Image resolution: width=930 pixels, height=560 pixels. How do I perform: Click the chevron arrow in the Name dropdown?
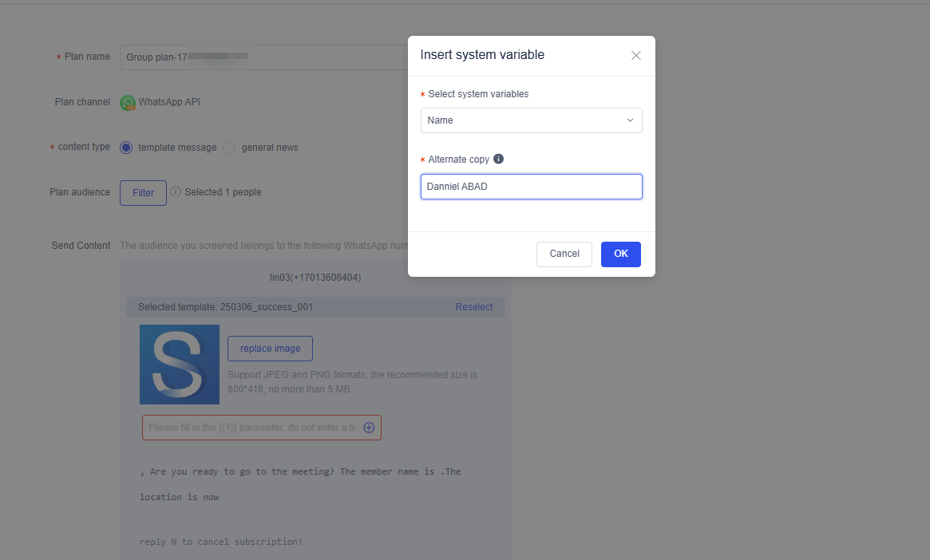pyautogui.click(x=630, y=120)
